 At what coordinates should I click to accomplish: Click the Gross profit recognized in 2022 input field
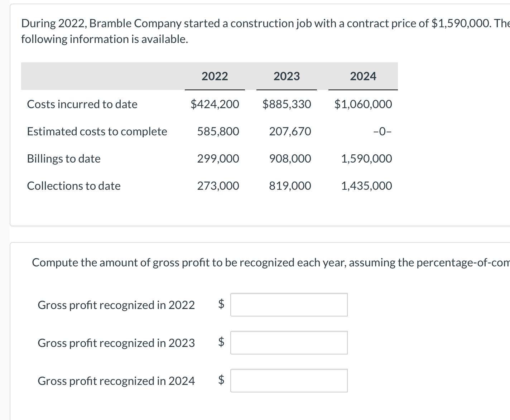coord(289,305)
